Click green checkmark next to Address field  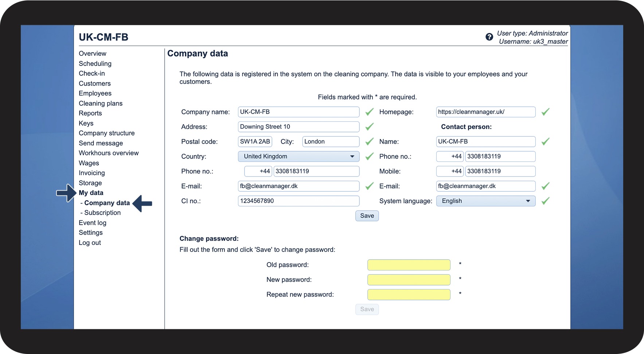click(x=369, y=127)
